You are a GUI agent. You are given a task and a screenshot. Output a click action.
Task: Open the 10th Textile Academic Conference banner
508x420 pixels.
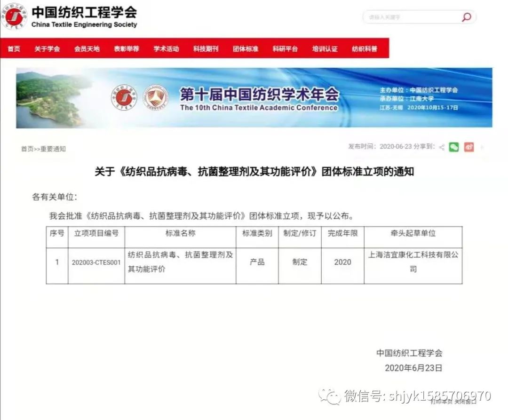[x=254, y=98]
